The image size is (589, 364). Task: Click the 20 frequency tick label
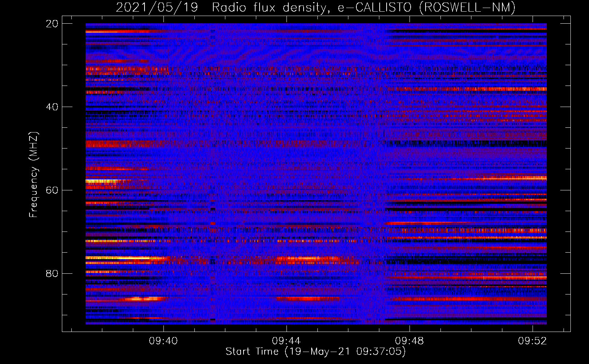pos(52,24)
